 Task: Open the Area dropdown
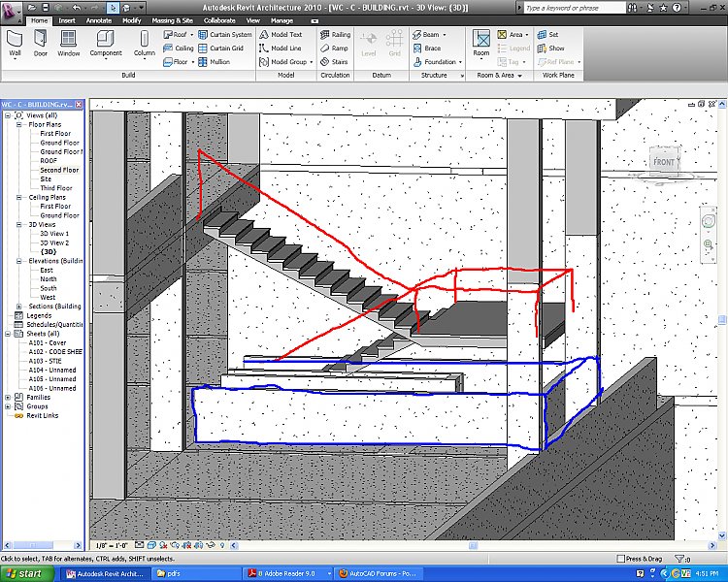(527, 35)
